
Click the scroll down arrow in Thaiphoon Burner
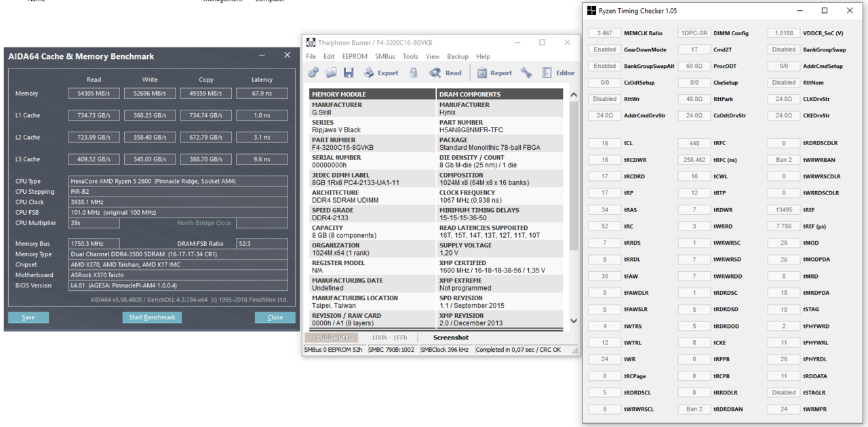tap(574, 321)
